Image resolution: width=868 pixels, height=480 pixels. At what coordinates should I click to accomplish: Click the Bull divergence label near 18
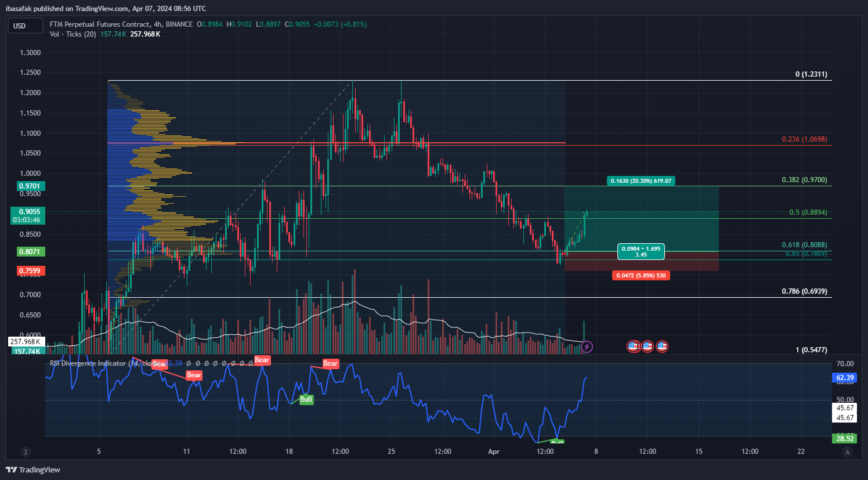(x=306, y=399)
